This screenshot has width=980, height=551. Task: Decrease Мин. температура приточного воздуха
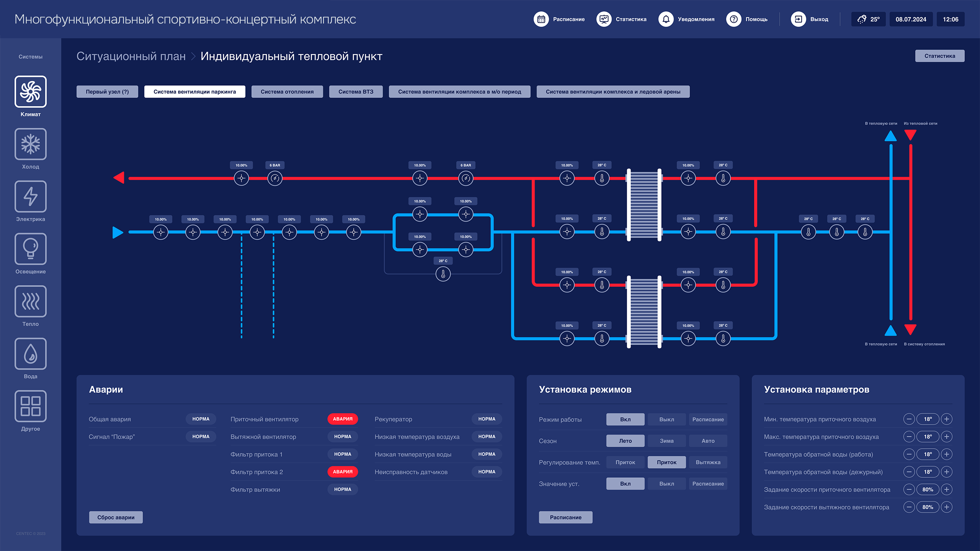[x=909, y=419]
